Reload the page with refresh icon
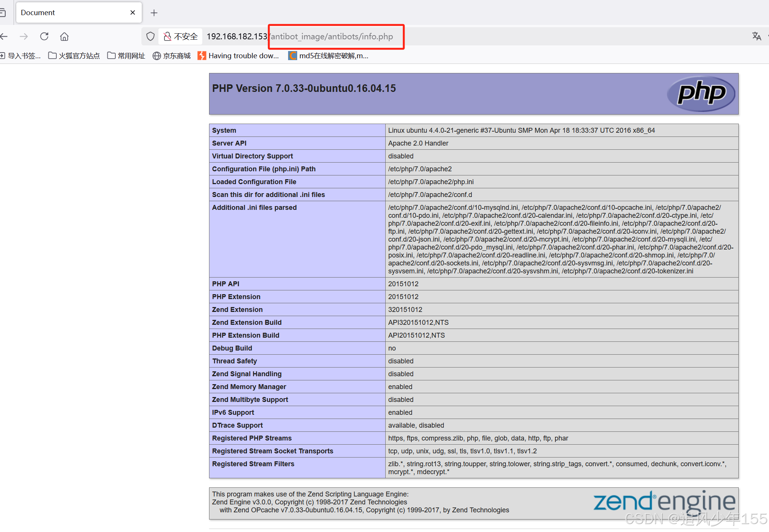Screen dimensions: 769x532 [x=44, y=36]
